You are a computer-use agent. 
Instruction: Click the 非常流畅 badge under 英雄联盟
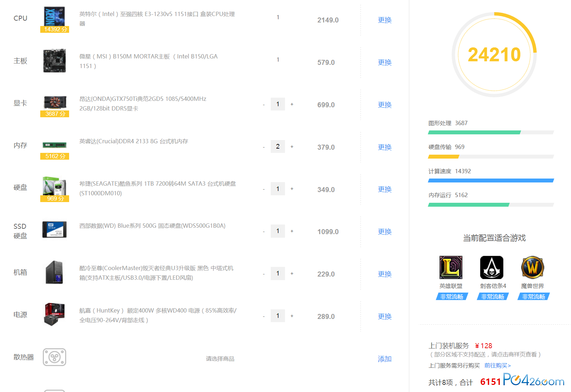(452, 296)
